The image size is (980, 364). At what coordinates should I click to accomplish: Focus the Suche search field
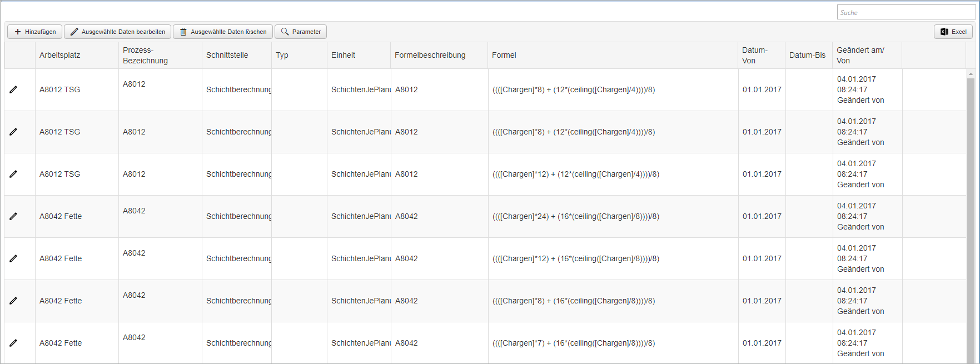click(x=906, y=12)
